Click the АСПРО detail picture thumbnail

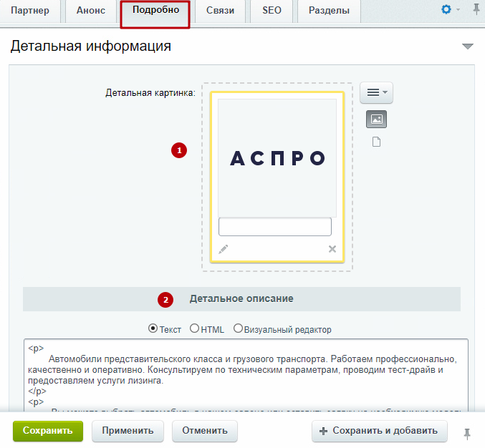coord(277,158)
